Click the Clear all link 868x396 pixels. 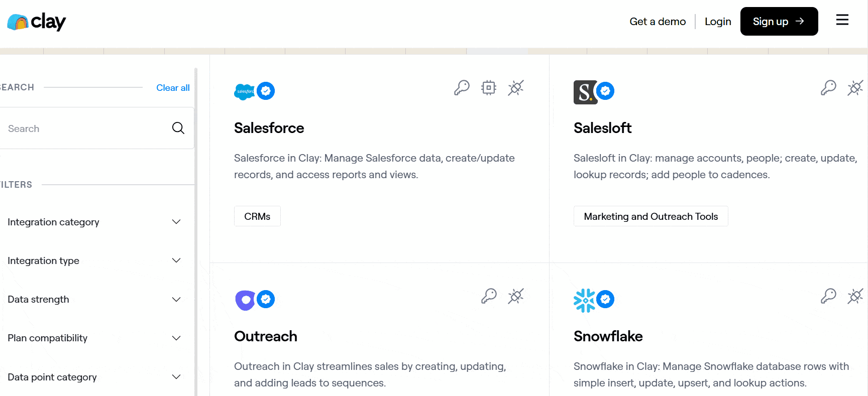(x=173, y=88)
